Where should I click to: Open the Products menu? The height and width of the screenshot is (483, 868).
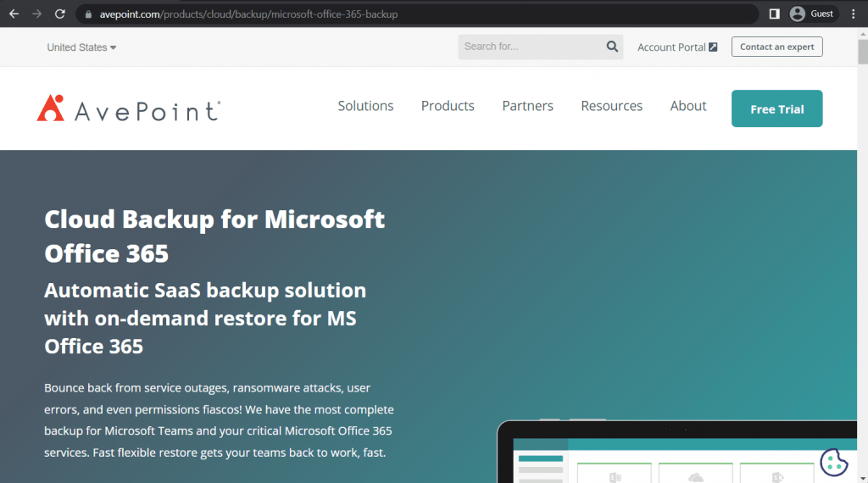click(x=448, y=106)
